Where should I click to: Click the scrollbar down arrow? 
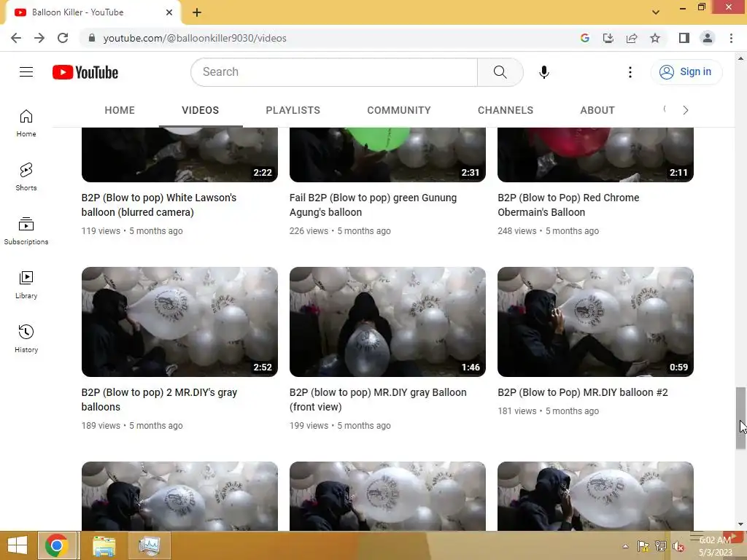[x=740, y=524]
